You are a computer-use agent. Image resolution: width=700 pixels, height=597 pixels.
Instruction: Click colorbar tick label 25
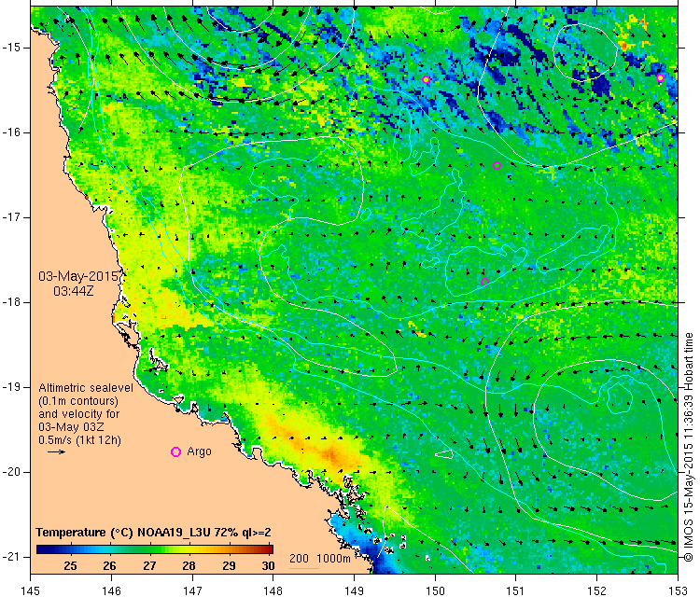point(71,566)
